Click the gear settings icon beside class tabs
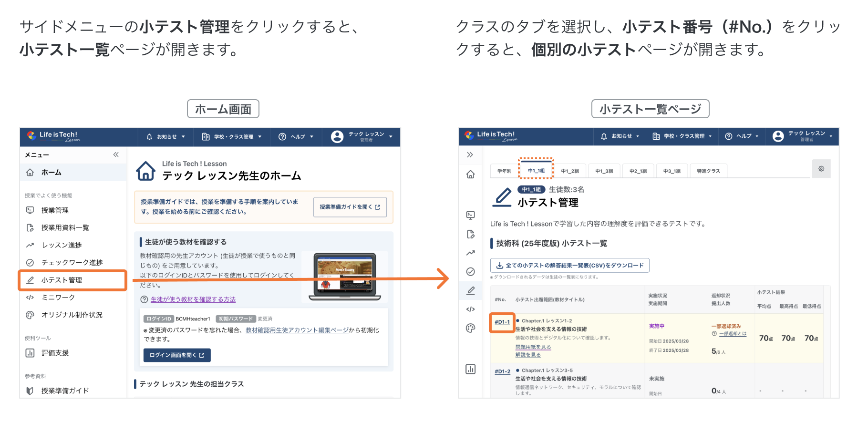 coord(821,169)
